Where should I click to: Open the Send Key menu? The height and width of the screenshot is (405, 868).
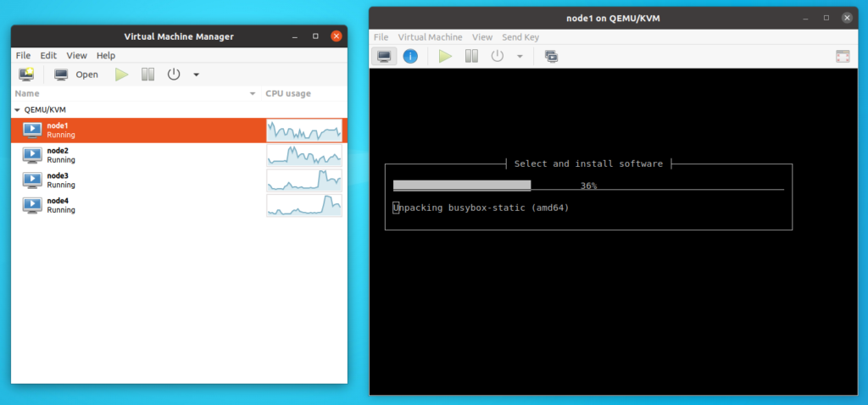tap(520, 37)
